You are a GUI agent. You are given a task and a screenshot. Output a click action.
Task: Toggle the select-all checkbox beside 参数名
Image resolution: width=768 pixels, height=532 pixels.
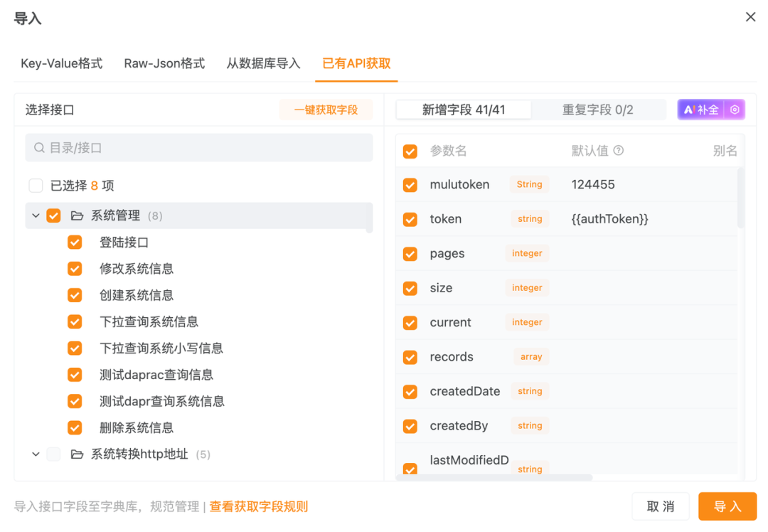tap(410, 150)
